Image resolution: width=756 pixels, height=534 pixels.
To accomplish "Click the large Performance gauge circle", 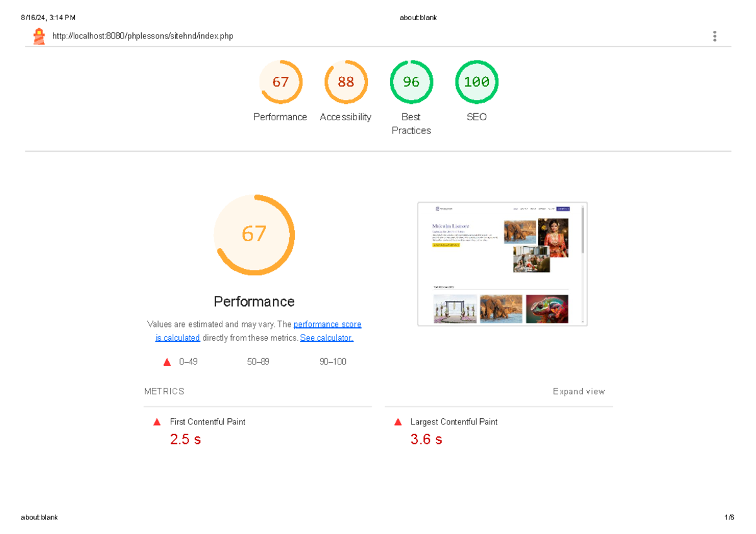I will tap(254, 234).
